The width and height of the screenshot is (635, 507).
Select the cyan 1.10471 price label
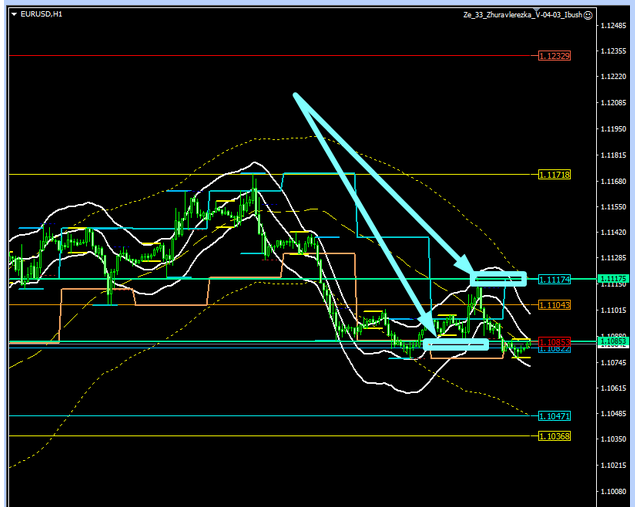click(554, 415)
